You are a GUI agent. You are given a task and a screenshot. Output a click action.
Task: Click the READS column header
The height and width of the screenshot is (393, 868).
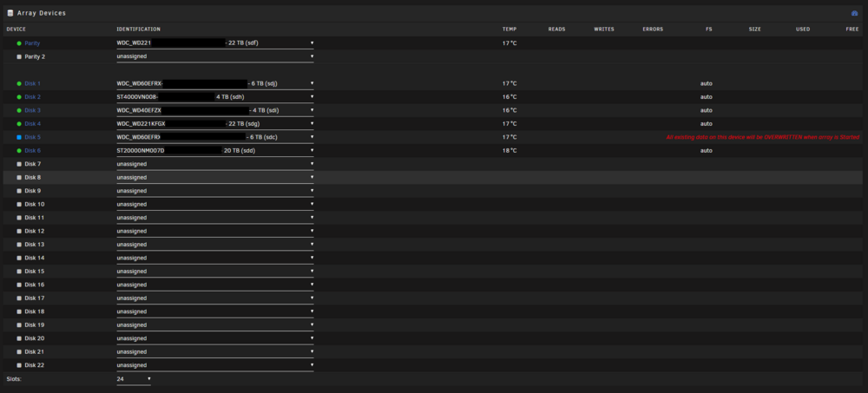[556, 29]
